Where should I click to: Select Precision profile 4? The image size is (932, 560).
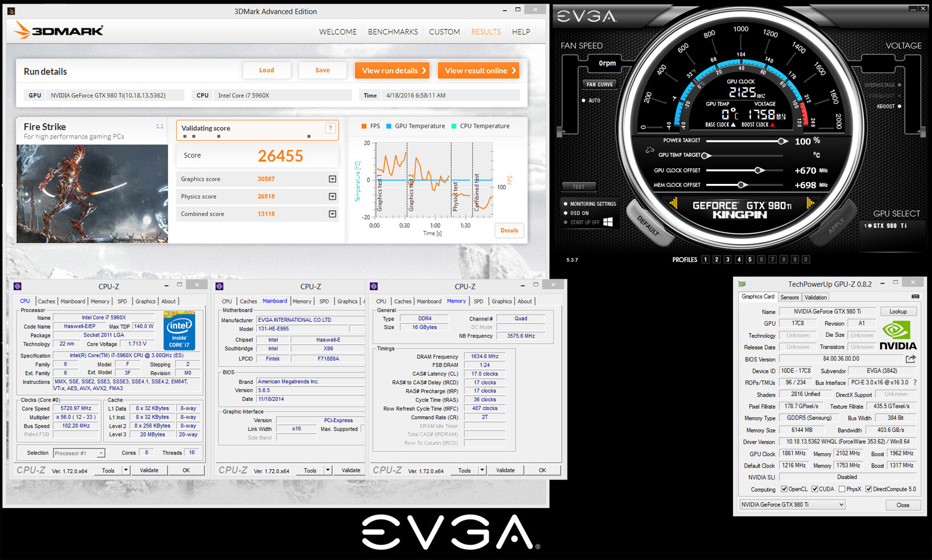(x=739, y=260)
